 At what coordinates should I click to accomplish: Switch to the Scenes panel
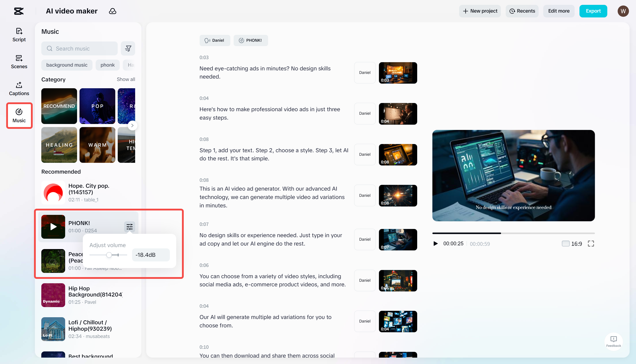point(19,62)
